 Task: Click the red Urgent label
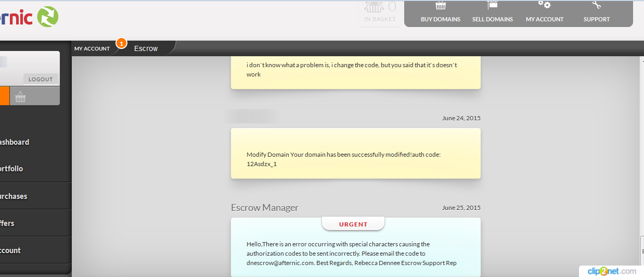click(353, 224)
